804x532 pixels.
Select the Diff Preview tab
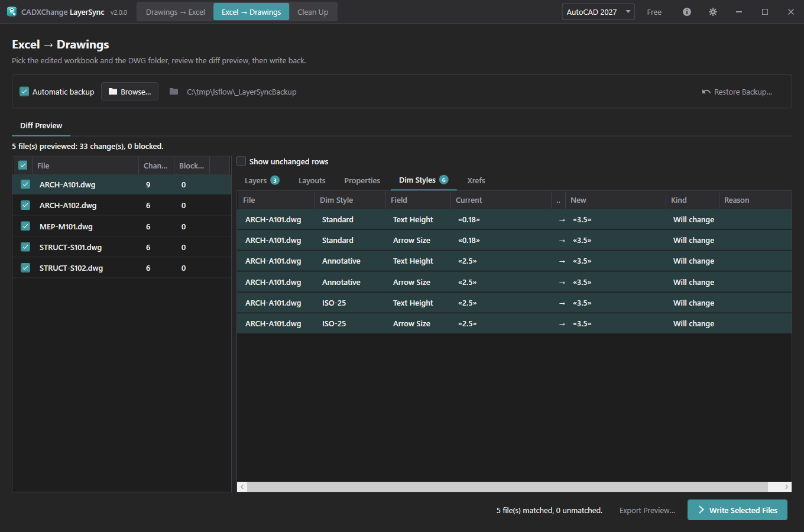click(41, 125)
